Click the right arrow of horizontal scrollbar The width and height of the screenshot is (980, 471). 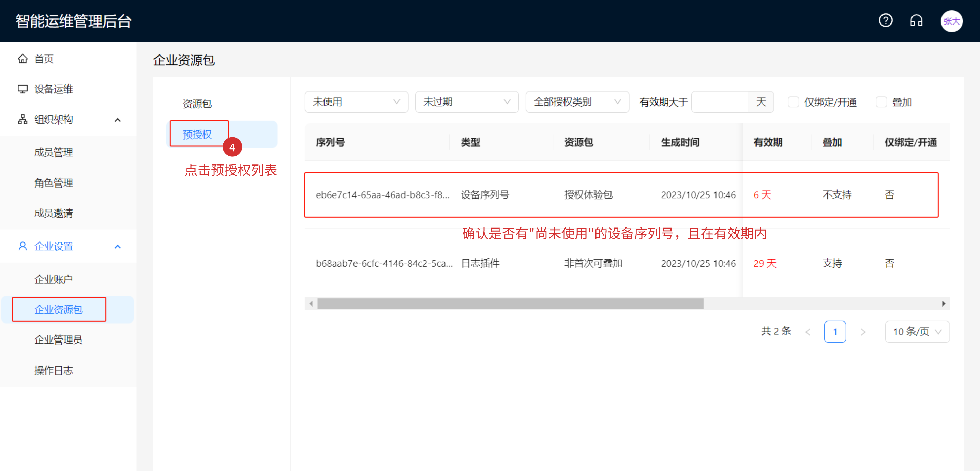pos(943,303)
